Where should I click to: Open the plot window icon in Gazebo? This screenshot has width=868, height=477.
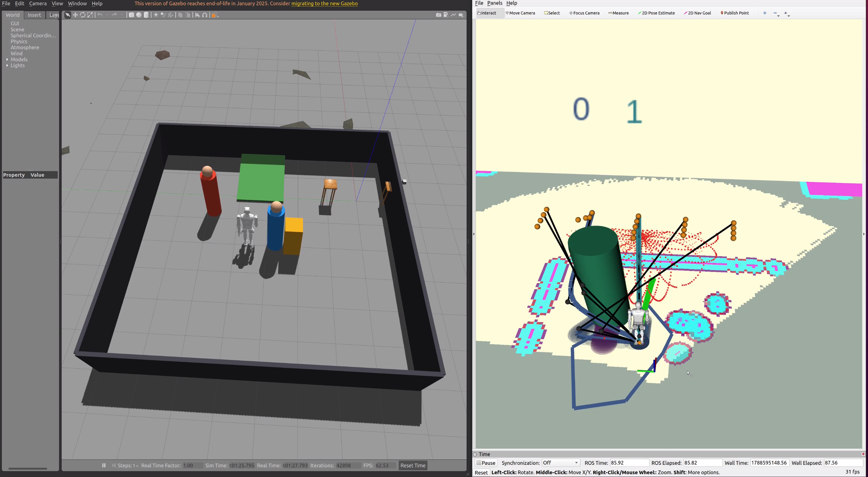pos(454,15)
